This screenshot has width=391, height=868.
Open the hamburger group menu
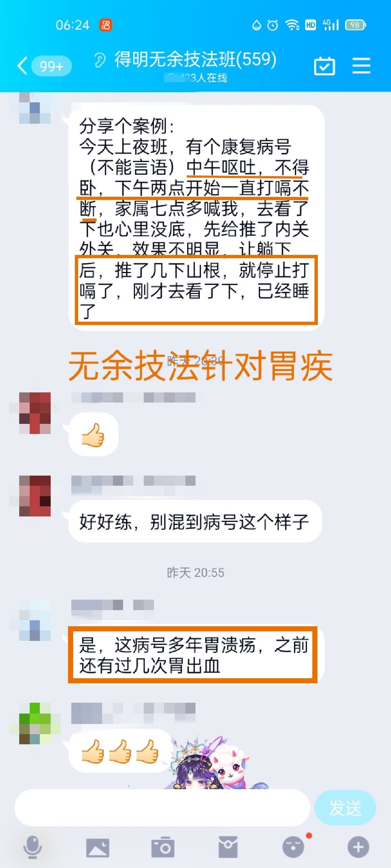pos(361,66)
